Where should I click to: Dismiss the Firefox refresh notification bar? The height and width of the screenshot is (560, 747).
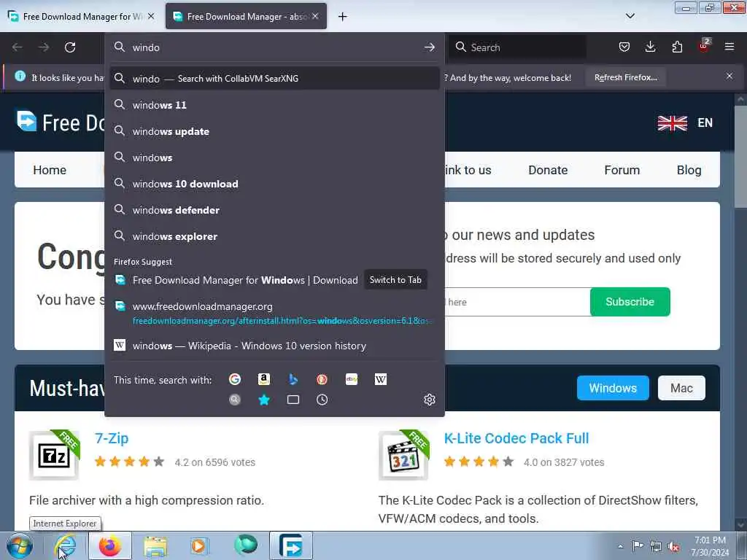click(x=729, y=76)
